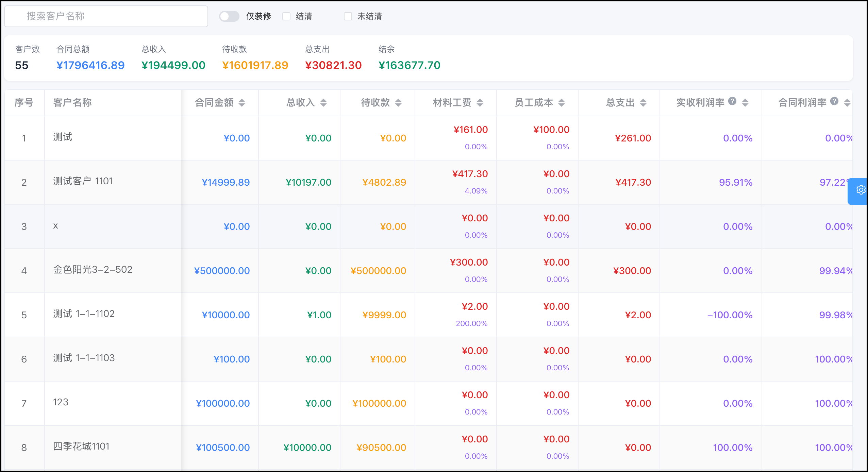Sort by 合同利润率 column
Viewport: 868px width, 472px height.
coord(847,103)
